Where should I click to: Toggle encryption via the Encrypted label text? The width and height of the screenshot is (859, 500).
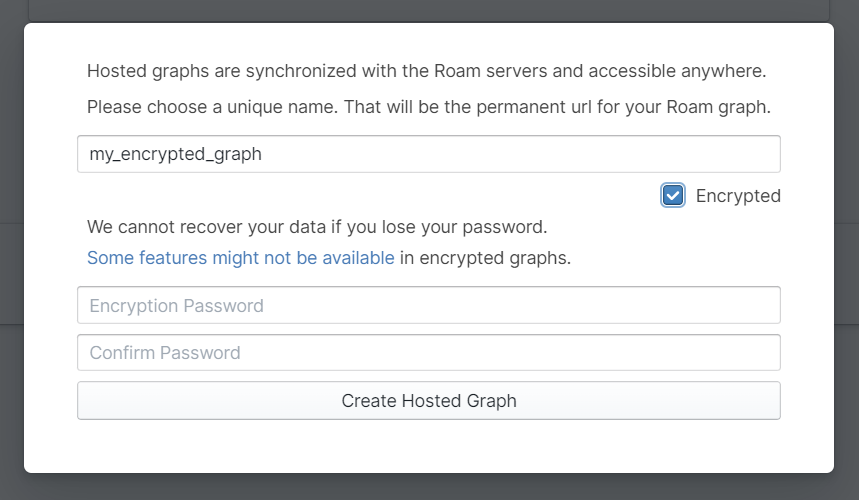[x=737, y=196]
